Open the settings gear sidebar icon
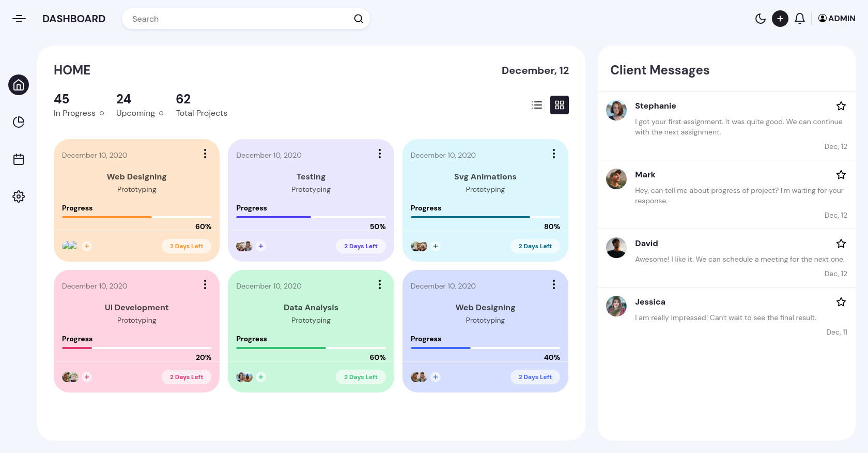 click(x=19, y=197)
